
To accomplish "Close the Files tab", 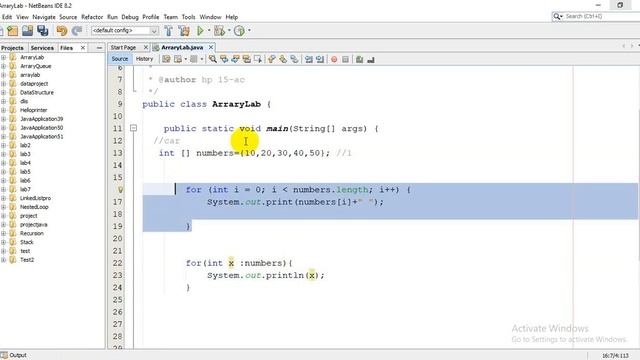I will [83, 48].
